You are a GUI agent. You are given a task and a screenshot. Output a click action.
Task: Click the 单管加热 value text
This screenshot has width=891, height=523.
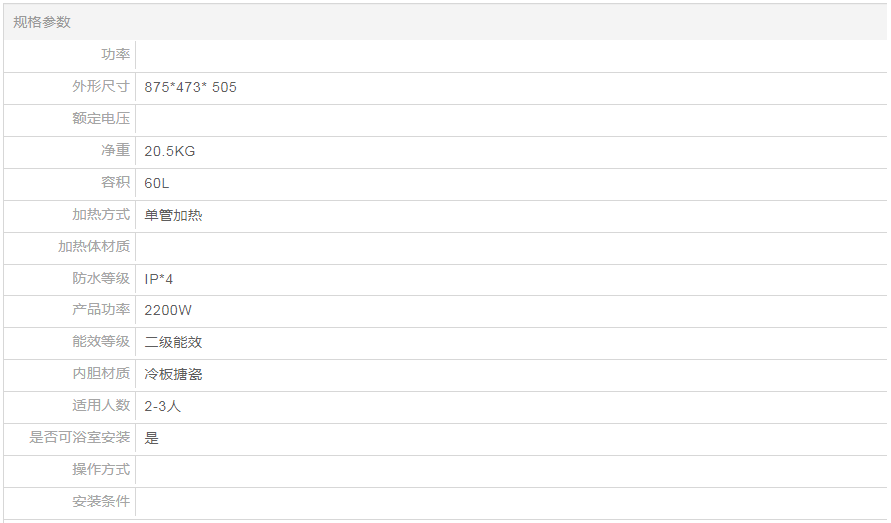[173, 215]
